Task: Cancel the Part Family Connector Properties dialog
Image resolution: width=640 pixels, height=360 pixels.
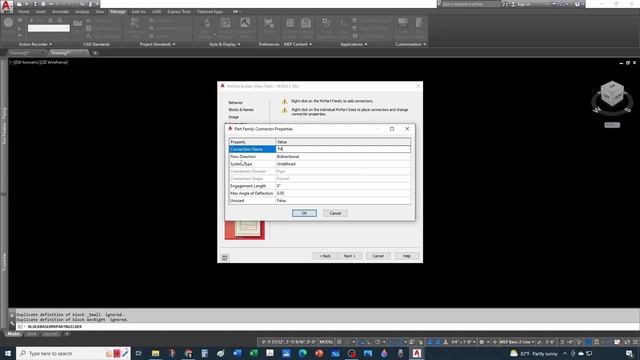Action: pyautogui.click(x=335, y=213)
